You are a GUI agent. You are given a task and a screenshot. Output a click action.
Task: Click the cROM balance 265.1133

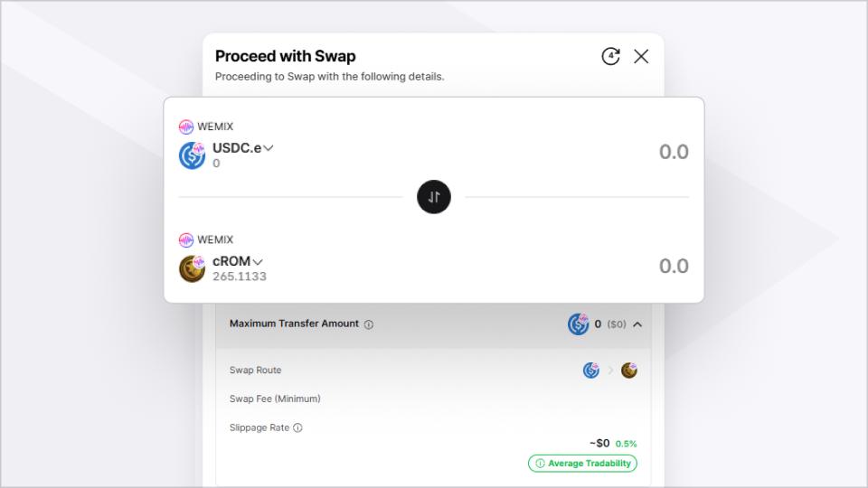[x=239, y=277]
